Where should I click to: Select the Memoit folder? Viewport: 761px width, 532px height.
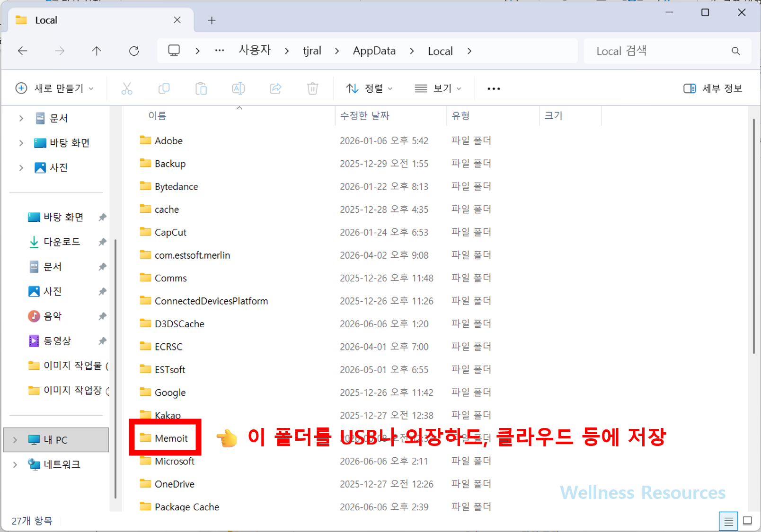point(164,438)
